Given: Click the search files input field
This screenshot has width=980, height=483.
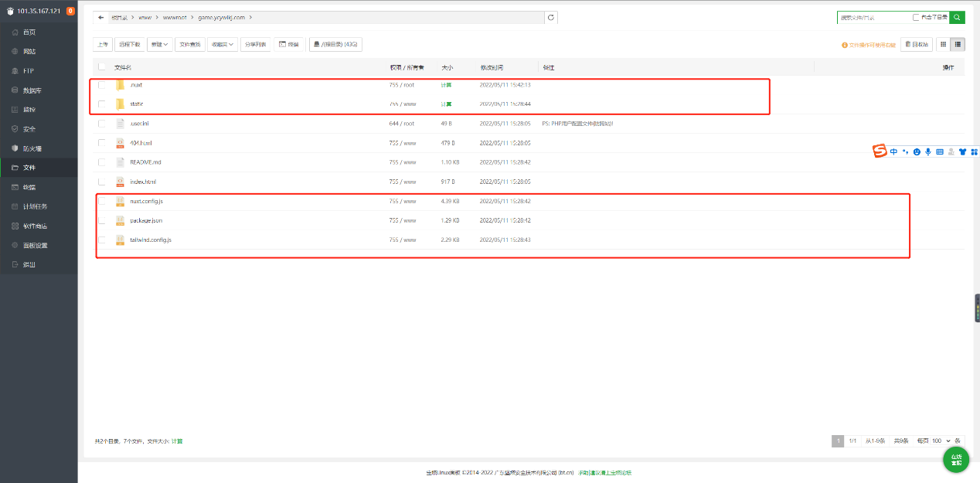Looking at the screenshot, I should 873,17.
